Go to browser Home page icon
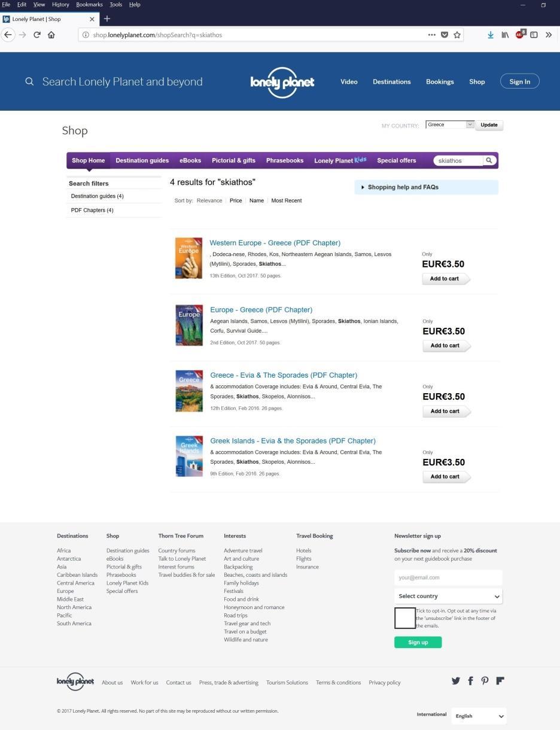 [x=51, y=35]
